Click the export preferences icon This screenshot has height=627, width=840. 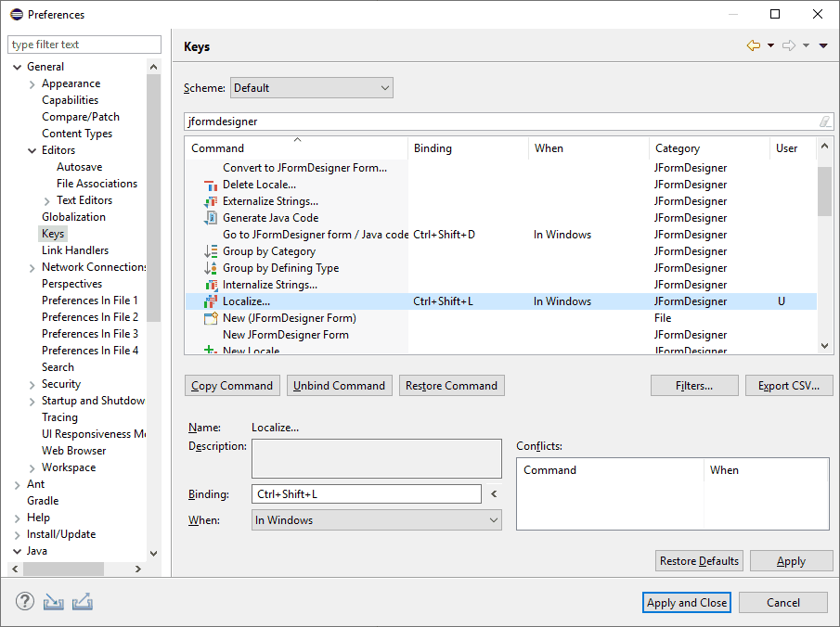coord(83,602)
